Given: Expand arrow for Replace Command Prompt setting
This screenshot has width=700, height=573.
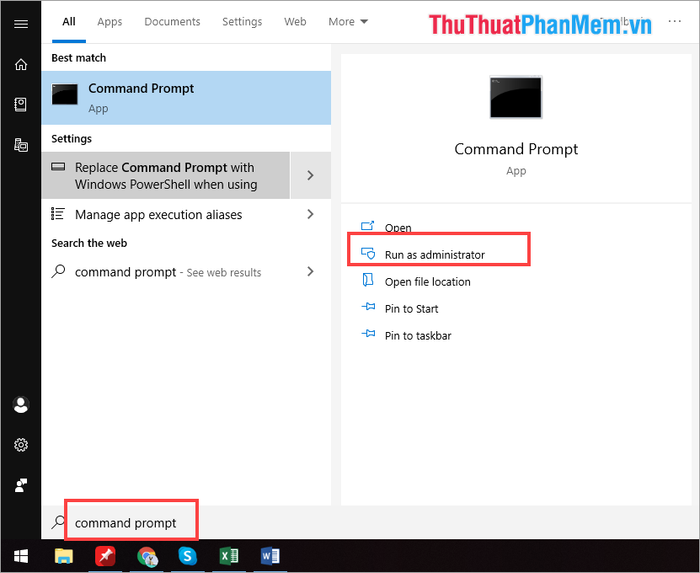Looking at the screenshot, I should click(x=311, y=175).
